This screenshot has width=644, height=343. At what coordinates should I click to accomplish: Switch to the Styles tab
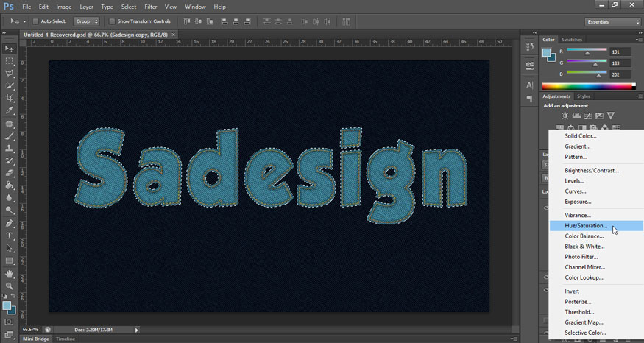(583, 96)
